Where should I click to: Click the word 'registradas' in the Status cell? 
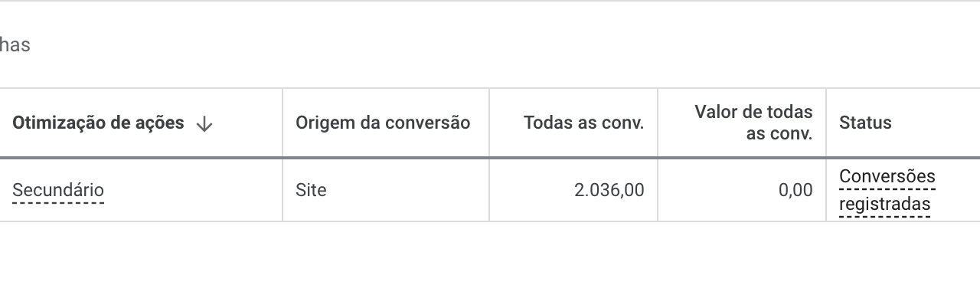point(885,205)
